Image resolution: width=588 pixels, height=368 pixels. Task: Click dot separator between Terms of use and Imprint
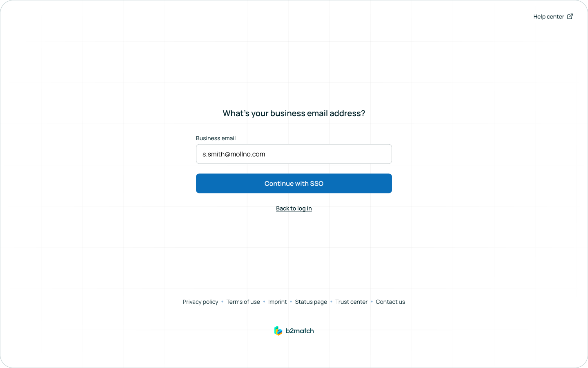point(264,302)
